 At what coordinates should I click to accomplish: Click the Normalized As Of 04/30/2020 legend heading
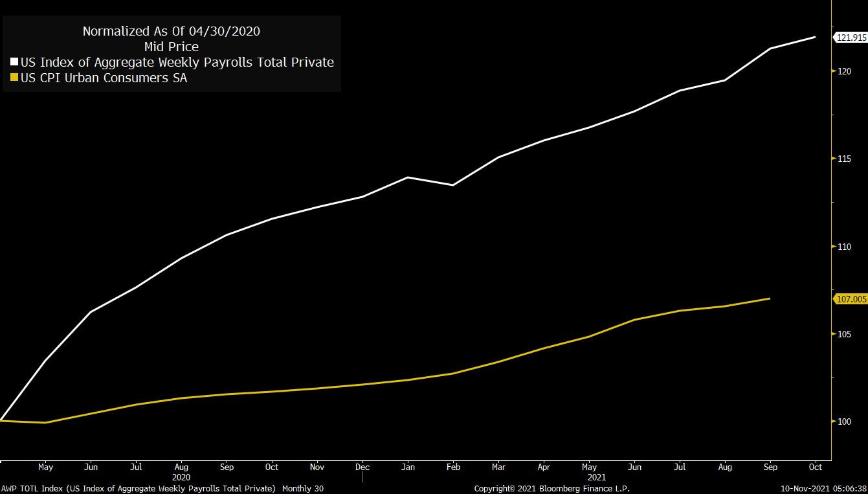pyautogui.click(x=172, y=31)
